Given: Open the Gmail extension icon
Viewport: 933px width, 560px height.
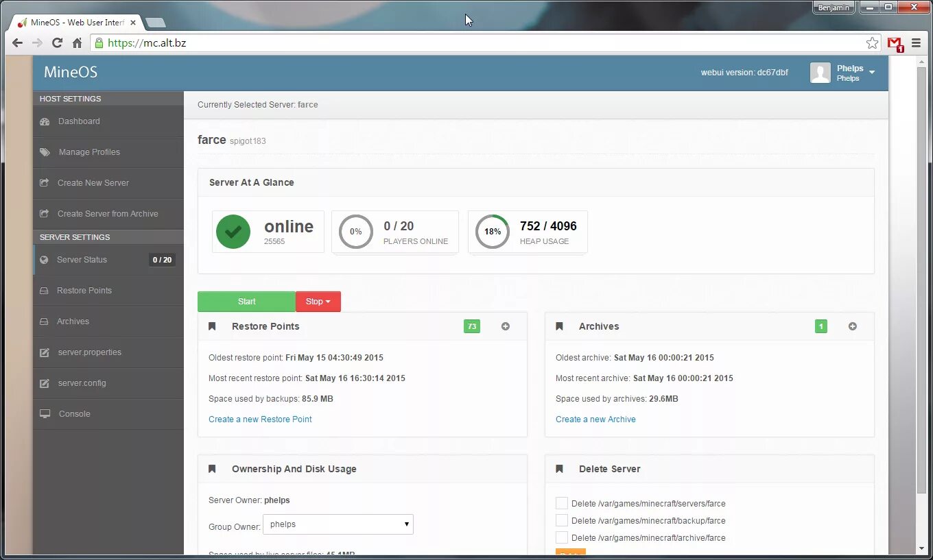Looking at the screenshot, I should click(x=895, y=44).
